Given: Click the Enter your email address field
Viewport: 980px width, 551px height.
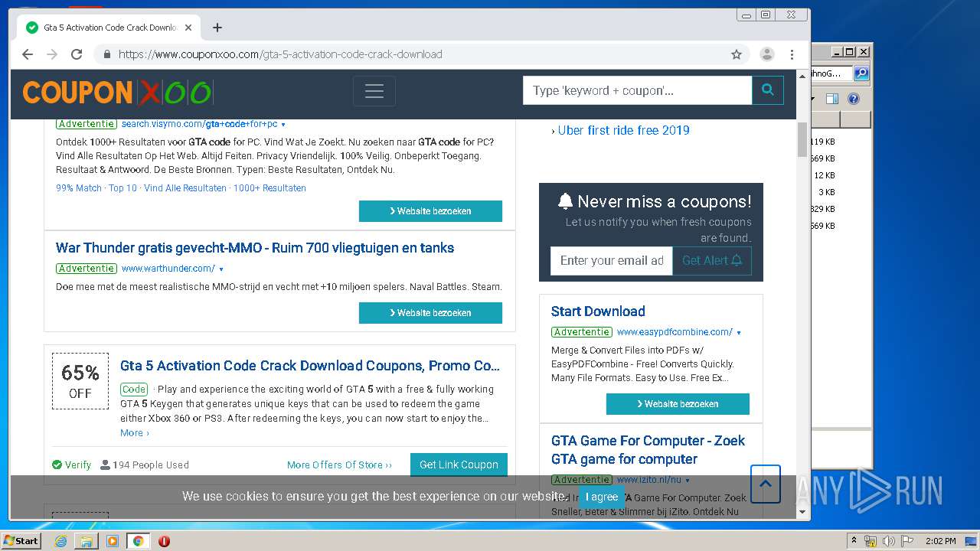Looking at the screenshot, I should tap(612, 261).
